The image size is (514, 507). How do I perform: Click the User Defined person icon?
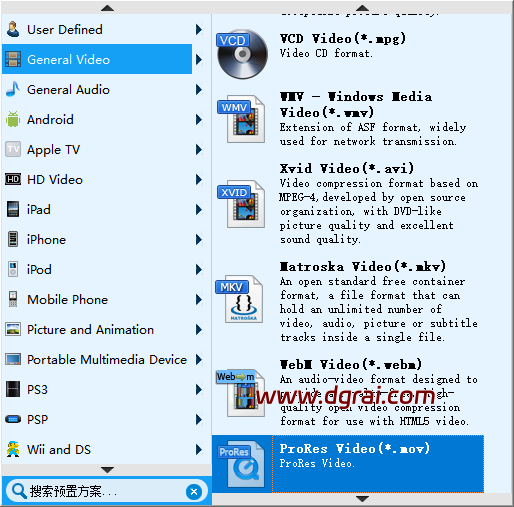pos(13,29)
